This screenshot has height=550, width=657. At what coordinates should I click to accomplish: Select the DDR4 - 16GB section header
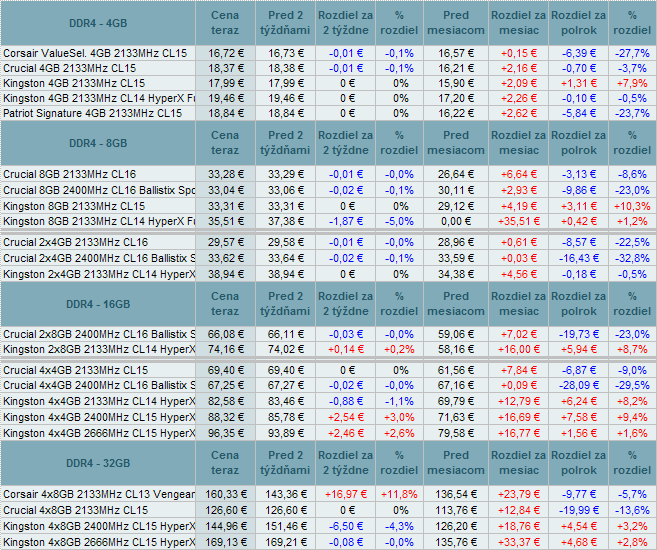tap(98, 304)
